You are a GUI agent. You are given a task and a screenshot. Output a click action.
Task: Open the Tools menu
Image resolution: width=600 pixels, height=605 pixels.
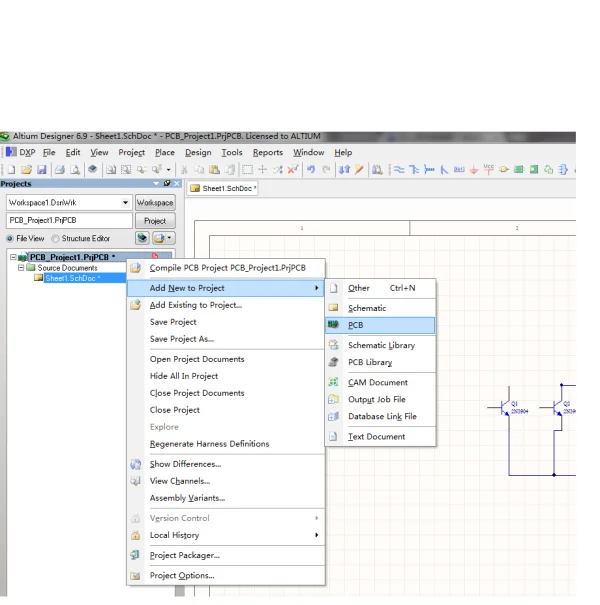(x=232, y=153)
